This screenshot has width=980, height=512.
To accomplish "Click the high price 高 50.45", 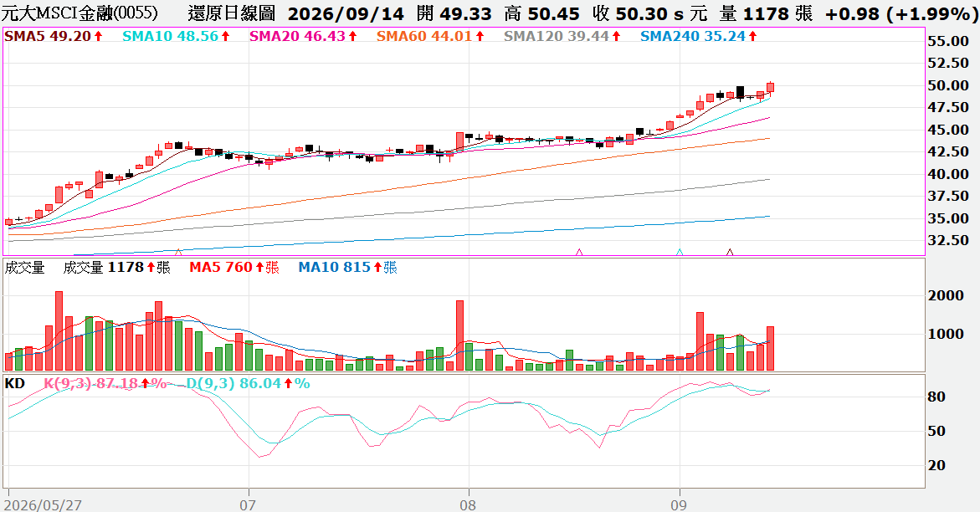I will click(541, 13).
